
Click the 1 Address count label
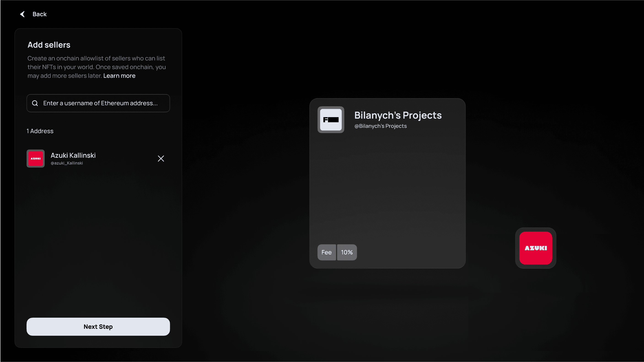pyautogui.click(x=40, y=131)
